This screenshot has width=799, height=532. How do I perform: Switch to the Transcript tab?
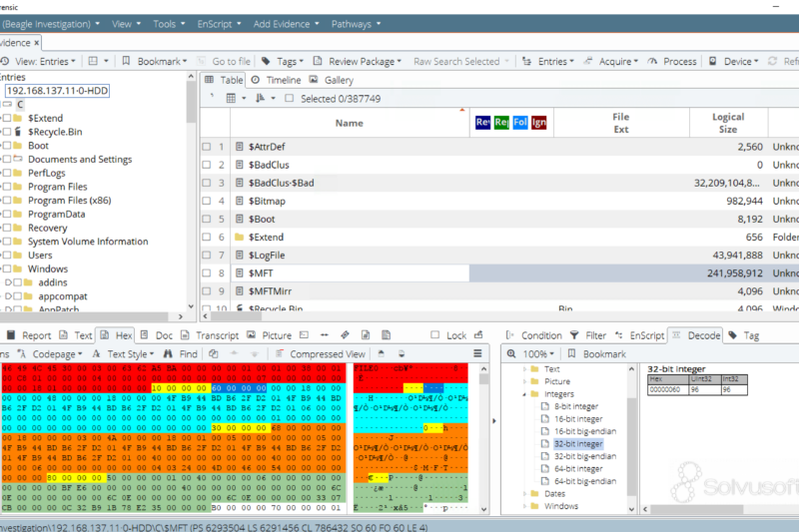point(211,335)
